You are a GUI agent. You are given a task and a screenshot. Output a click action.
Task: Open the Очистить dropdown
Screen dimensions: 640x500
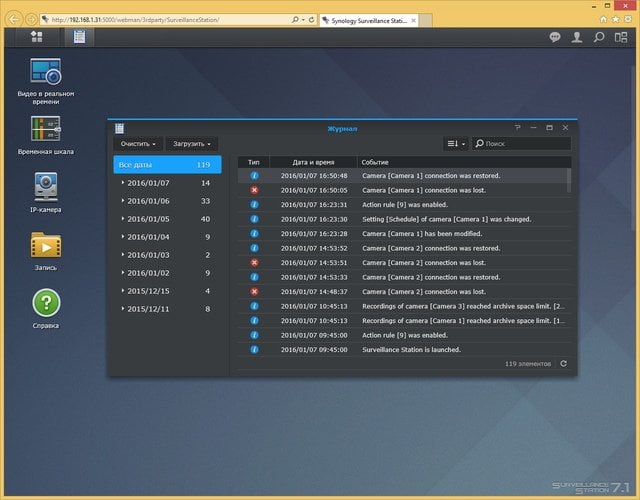coord(138,144)
